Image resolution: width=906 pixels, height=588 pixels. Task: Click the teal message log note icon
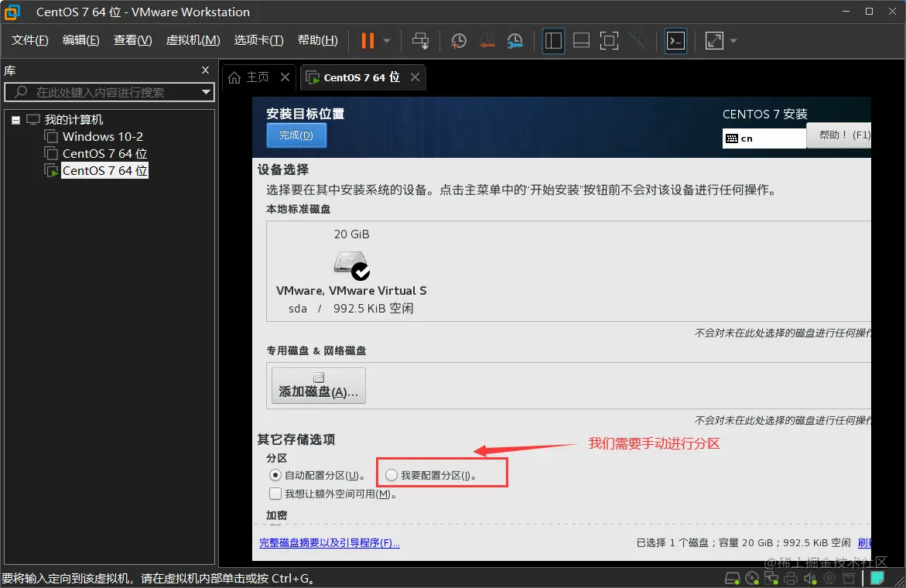(877, 578)
